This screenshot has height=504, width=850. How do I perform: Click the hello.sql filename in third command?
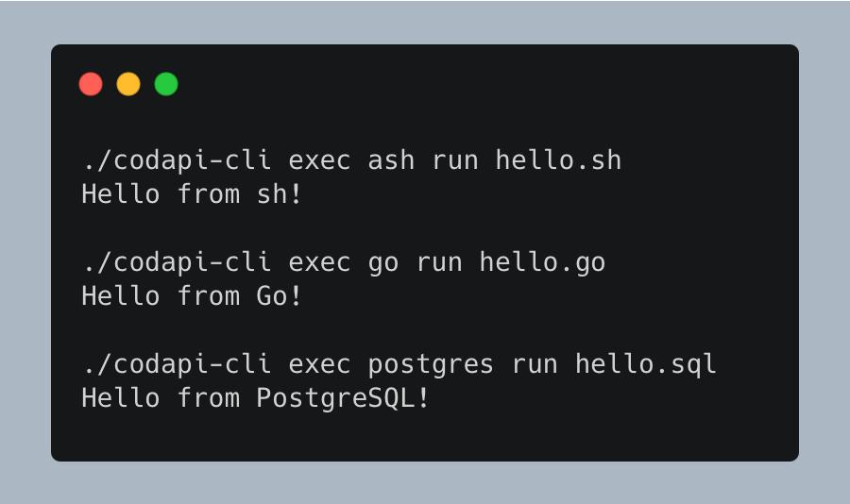pyautogui.click(x=646, y=363)
